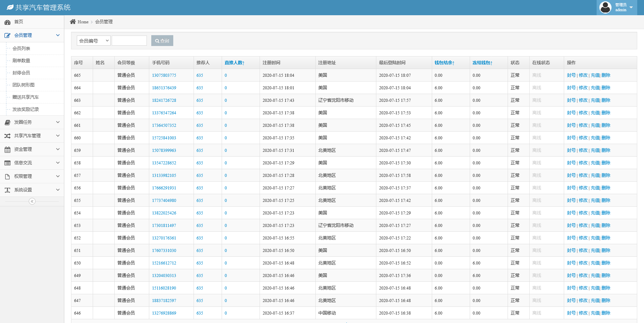Image resolution: width=644 pixels, height=323 pixels.
Task: Open the admin dropdown caret
Action: point(631,7)
